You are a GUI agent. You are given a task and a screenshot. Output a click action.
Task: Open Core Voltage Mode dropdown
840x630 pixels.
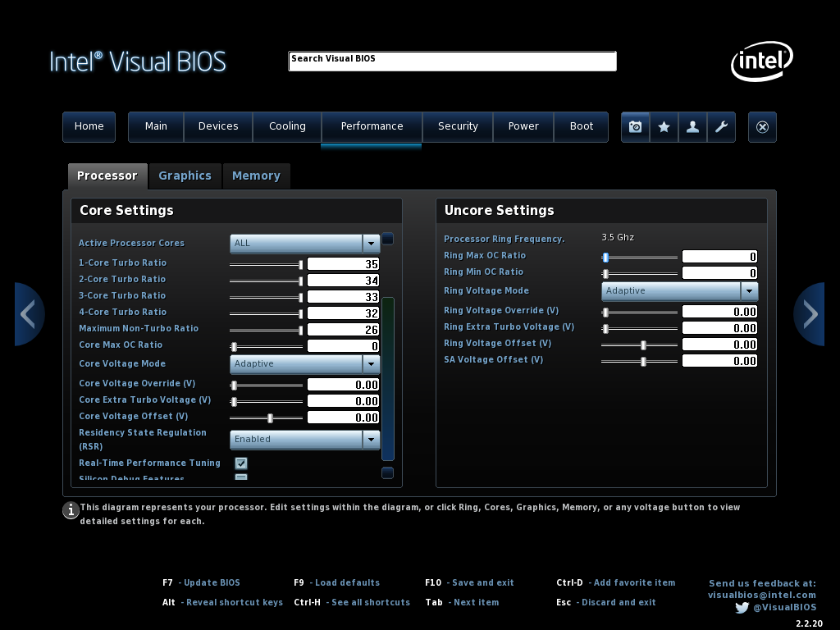(x=305, y=363)
